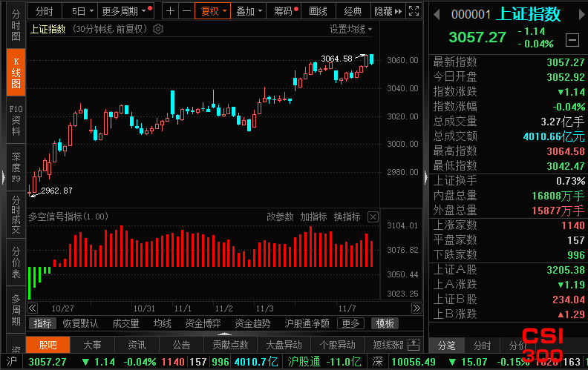Image resolution: width=588 pixels, height=370 pixels.
Task: Expand bottom panel up-arrow handle
Action: coord(224,334)
